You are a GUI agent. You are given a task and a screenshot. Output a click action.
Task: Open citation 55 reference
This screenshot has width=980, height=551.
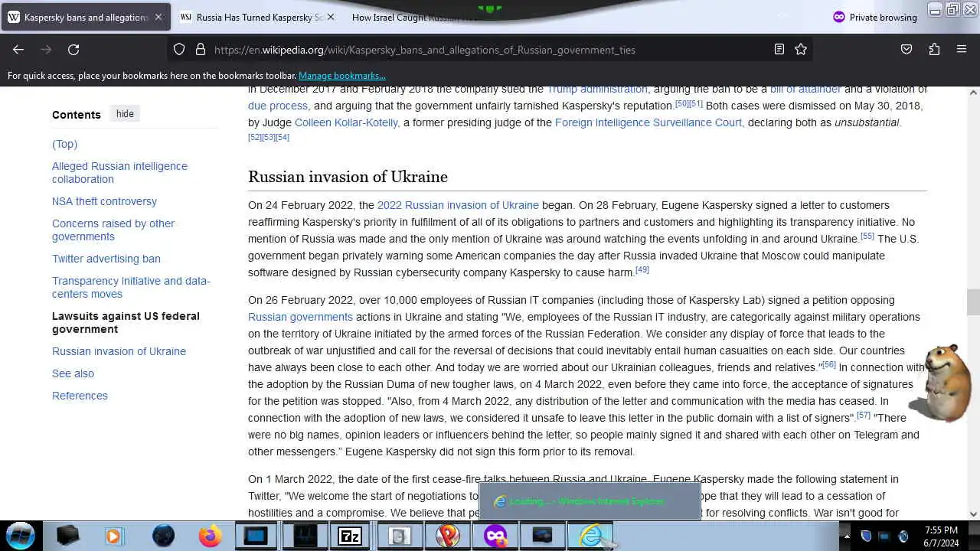click(x=867, y=236)
